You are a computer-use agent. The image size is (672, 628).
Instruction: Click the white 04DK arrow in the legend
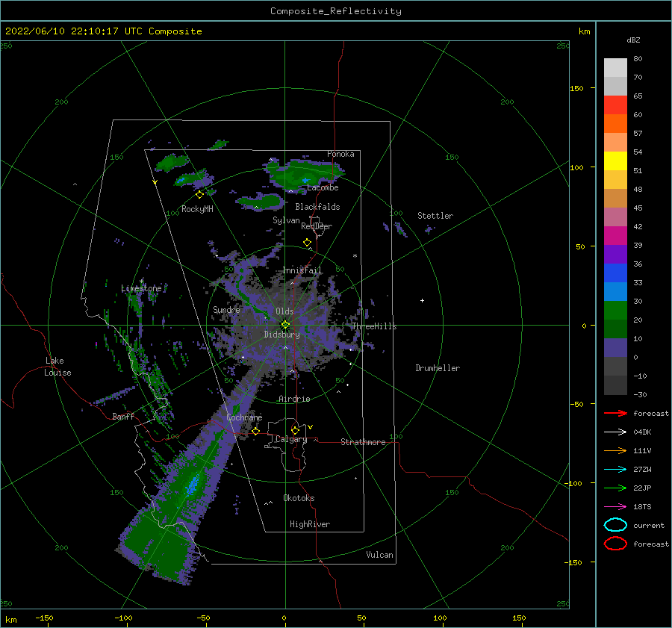click(615, 432)
